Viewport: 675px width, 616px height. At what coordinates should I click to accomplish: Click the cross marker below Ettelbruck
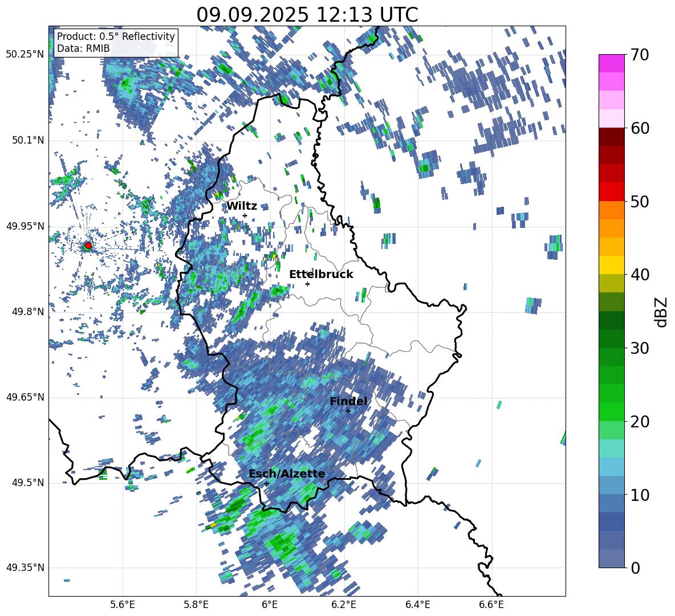(x=307, y=284)
